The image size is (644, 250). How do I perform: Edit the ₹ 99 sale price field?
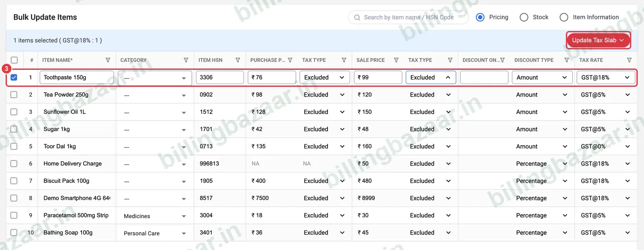pos(378,77)
